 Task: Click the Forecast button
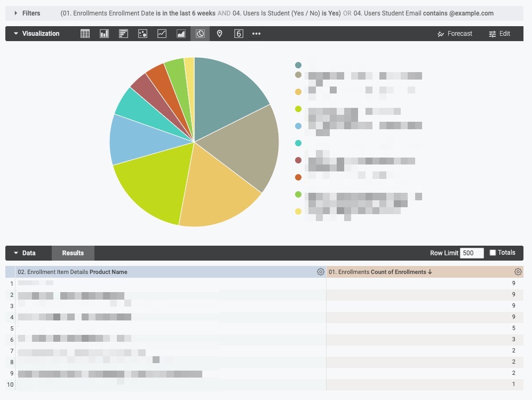tap(455, 33)
